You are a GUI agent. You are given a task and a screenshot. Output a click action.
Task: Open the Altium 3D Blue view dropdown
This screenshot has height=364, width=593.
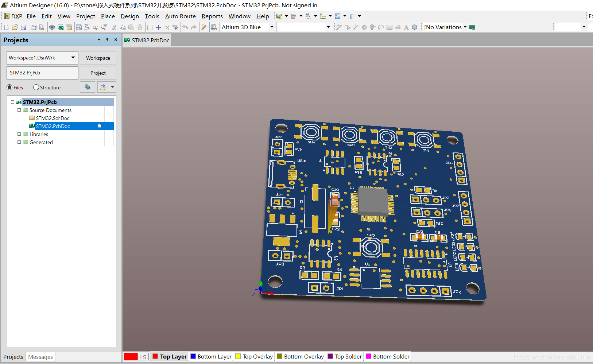pyautogui.click(x=272, y=27)
